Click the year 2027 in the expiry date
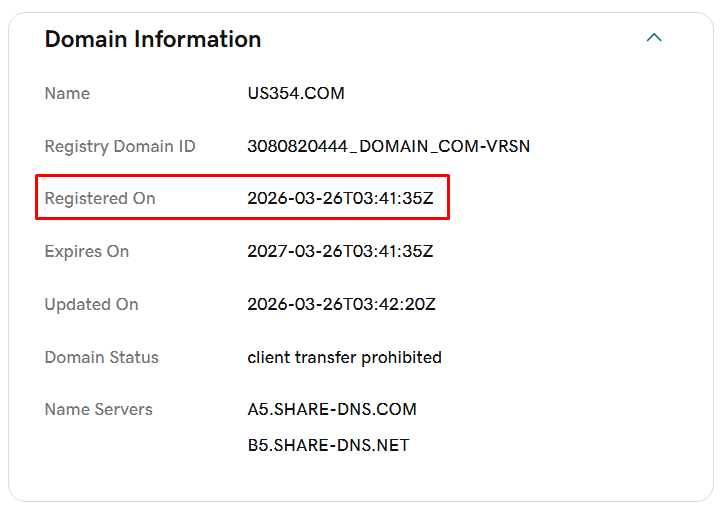The image size is (725, 516). coord(265,251)
